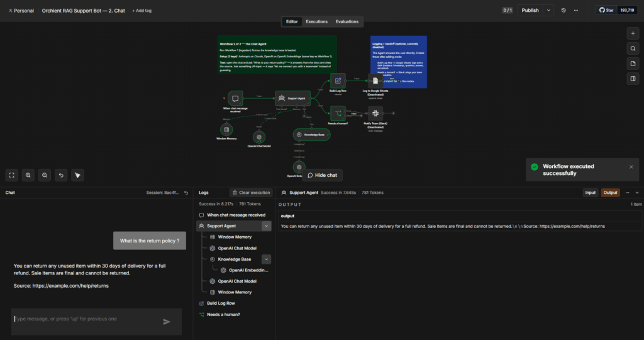Send the chat message with arrow icon
This screenshot has height=340, width=644.
pyautogui.click(x=166, y=322)
